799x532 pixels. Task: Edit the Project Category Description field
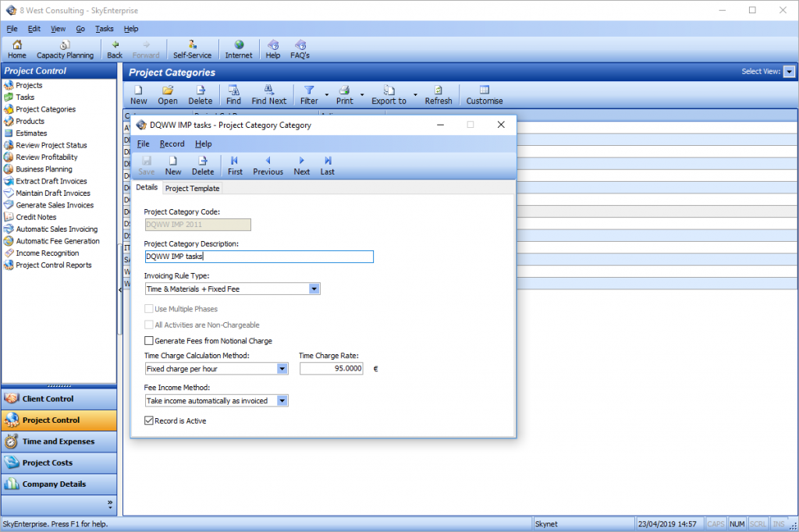tap(257, 257)
